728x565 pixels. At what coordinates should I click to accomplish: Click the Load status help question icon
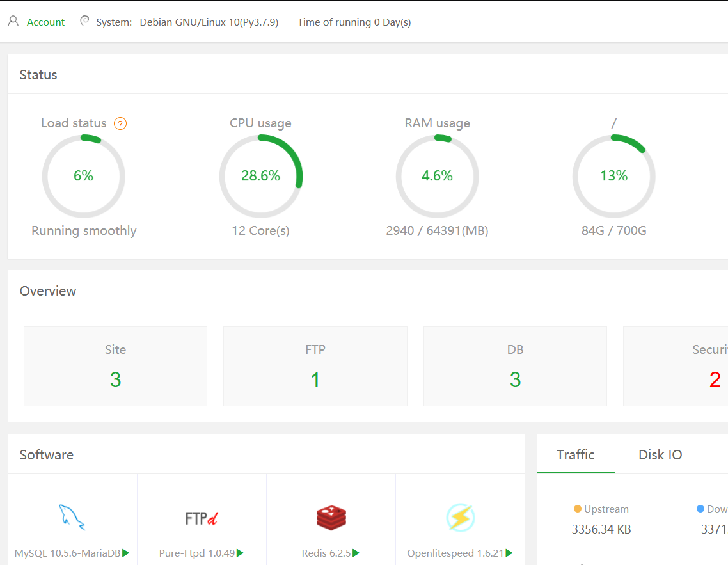click(x=120, y=123)
